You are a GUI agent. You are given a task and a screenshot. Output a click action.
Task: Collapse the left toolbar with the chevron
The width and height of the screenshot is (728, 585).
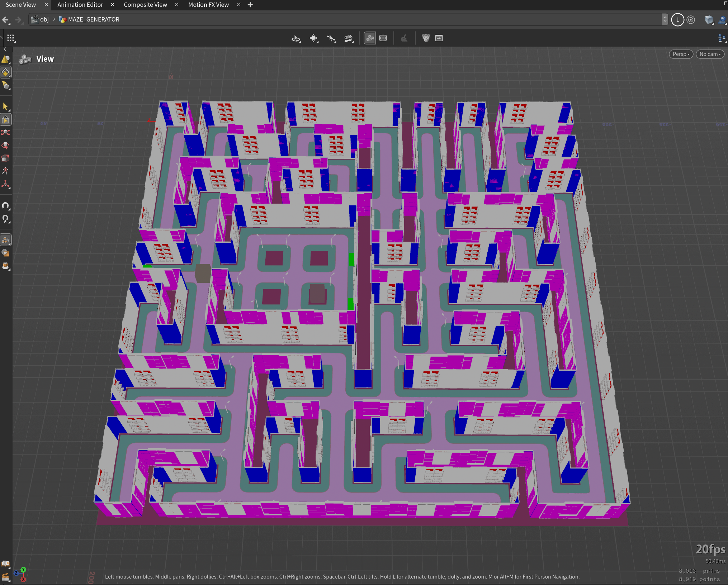(5, 49)
